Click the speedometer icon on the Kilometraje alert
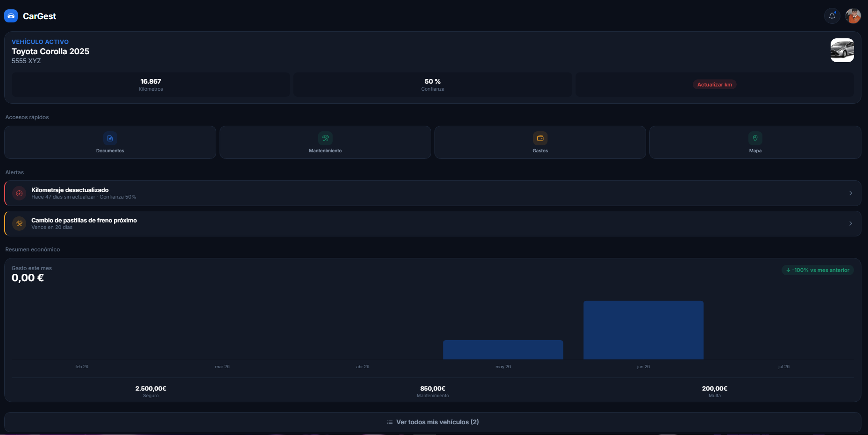This screenshot has height=435, width=868. 19,193
